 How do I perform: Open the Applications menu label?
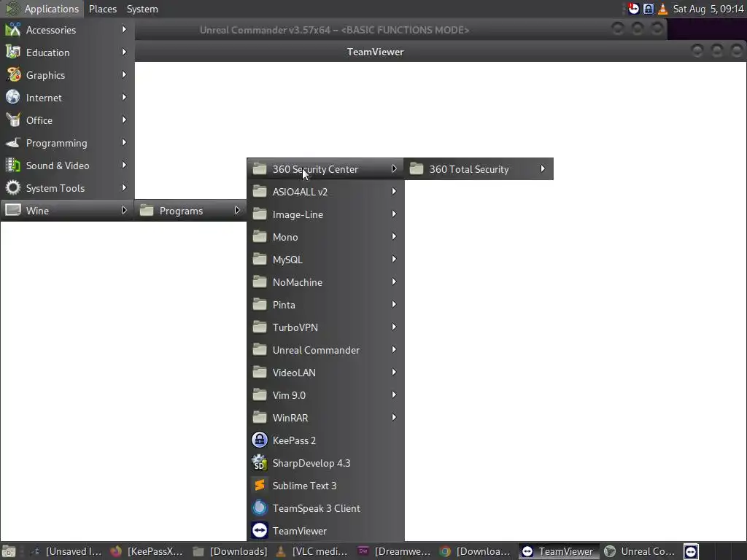pyautogui.click(x=52, y=9)
